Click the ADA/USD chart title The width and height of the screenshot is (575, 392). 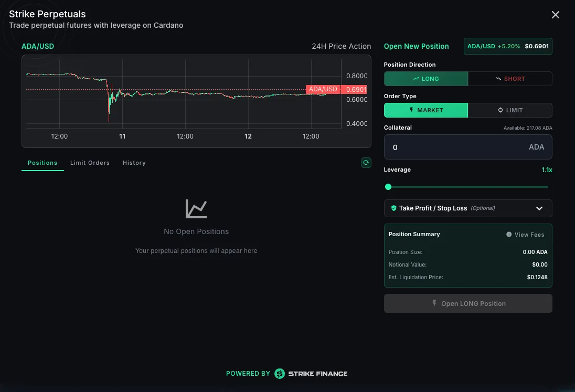38,46
